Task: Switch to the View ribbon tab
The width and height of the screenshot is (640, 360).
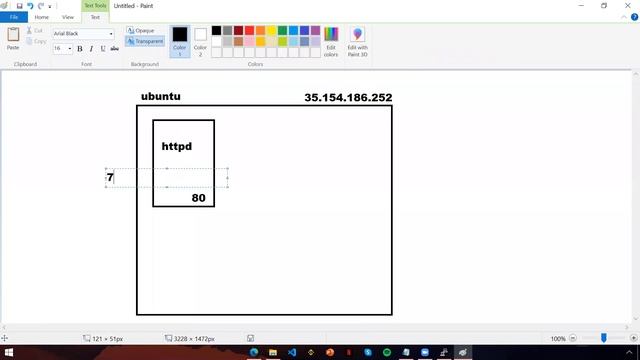Action: [68, 17]
